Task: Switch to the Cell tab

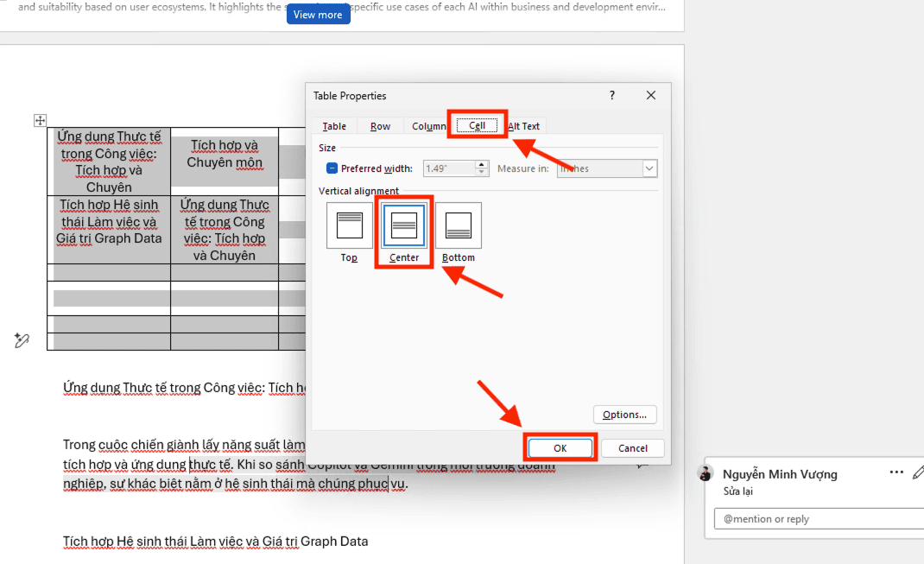Action: [477, 125]
